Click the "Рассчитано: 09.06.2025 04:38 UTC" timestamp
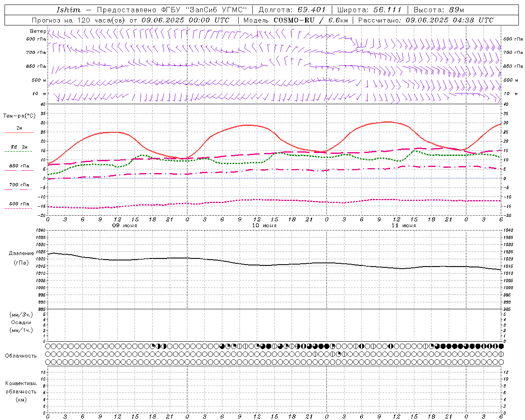This screenshot has height=420, width=525. (426, 20)
